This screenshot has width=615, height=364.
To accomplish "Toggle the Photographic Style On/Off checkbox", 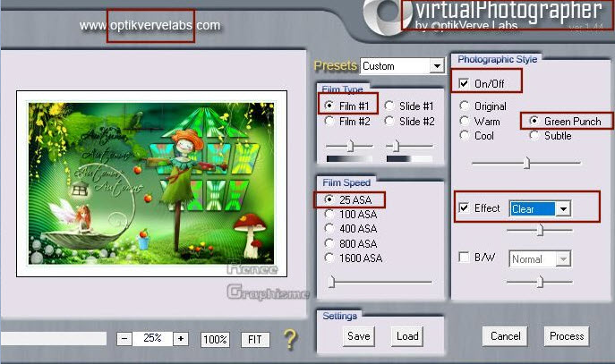I will pos(464,83).
